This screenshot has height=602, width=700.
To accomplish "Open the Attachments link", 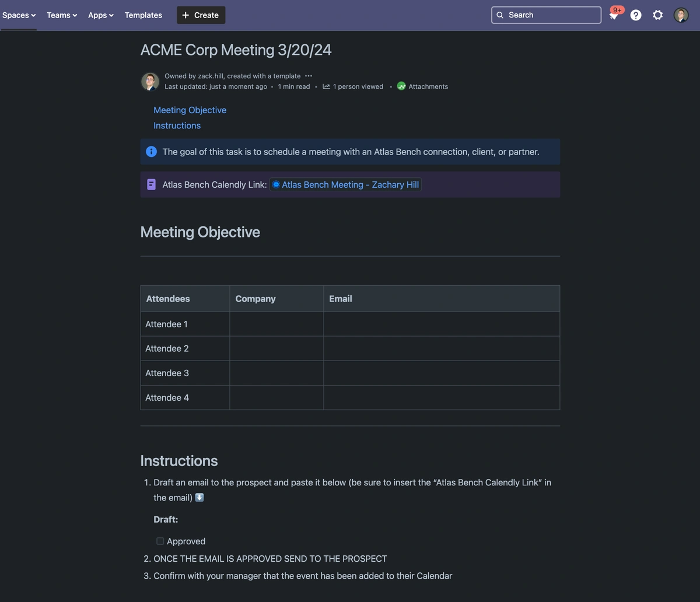I will (x=428, y=86).
